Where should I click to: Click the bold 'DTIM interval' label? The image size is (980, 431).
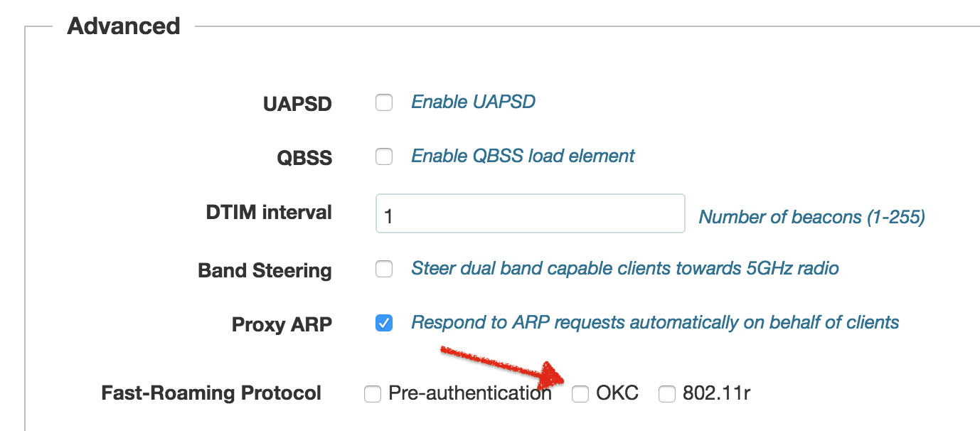click(x=270, y=212)
